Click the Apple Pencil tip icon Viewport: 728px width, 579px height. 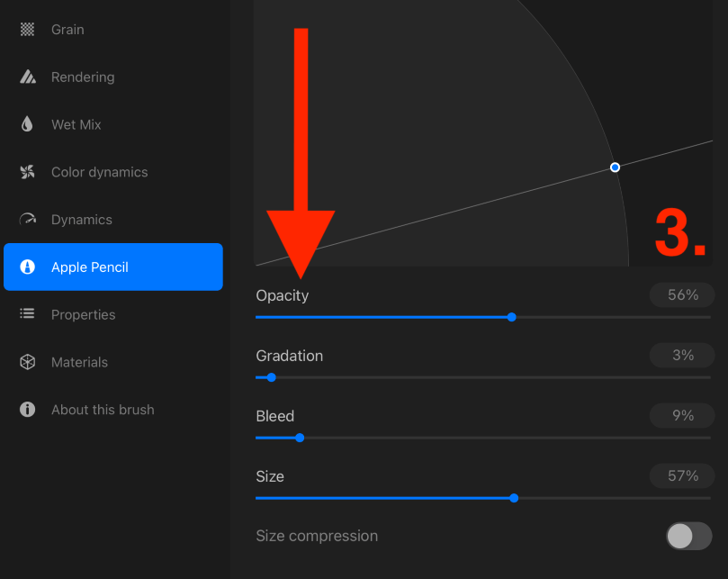[x=27, y=267]
